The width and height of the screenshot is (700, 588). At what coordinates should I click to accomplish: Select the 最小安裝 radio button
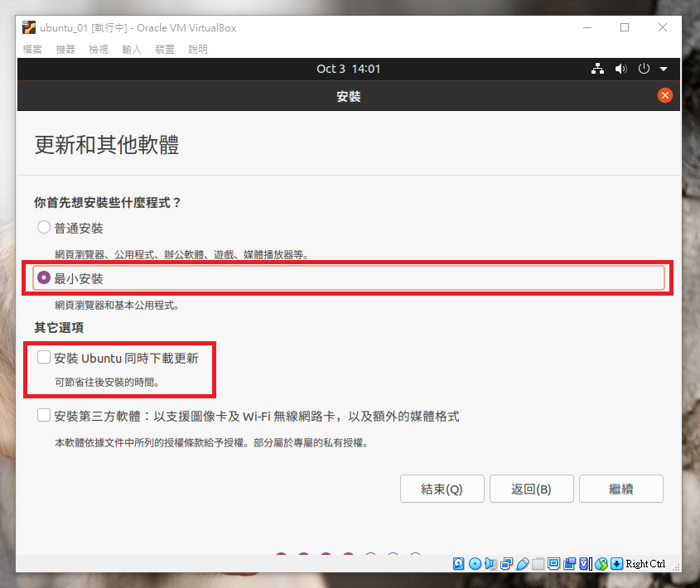43,277
